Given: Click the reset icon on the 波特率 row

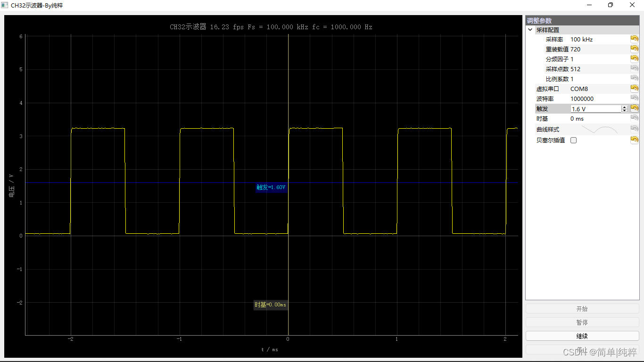Looking at the screenshot, I should (x=634, y=99).
